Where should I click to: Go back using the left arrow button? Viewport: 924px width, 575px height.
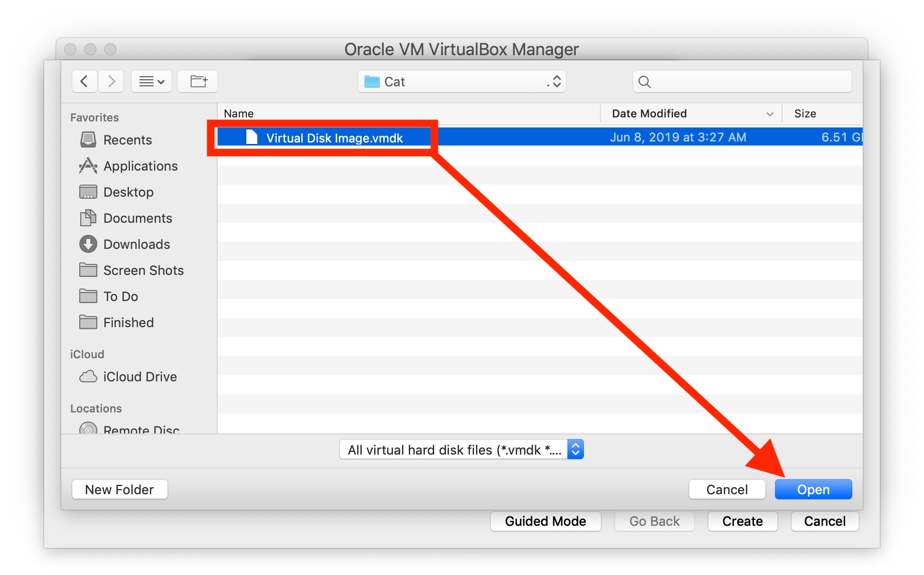pyautogui.click(x=84, y=81)
